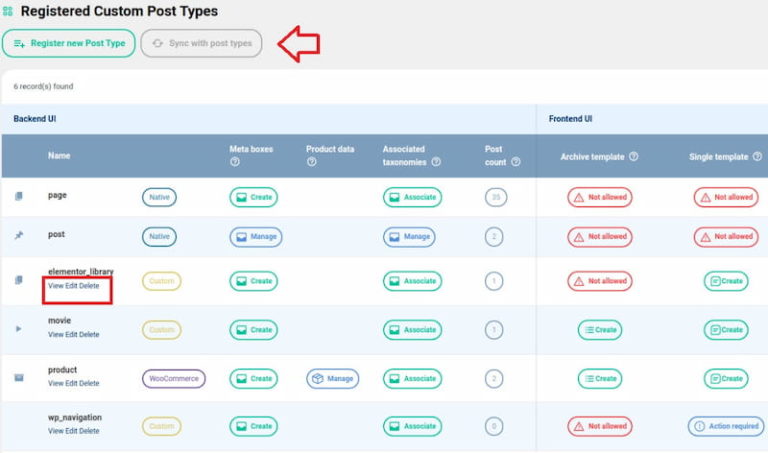
Task: Open Archive template help icon
Action: pyautogui.click(x=633, y=157)
